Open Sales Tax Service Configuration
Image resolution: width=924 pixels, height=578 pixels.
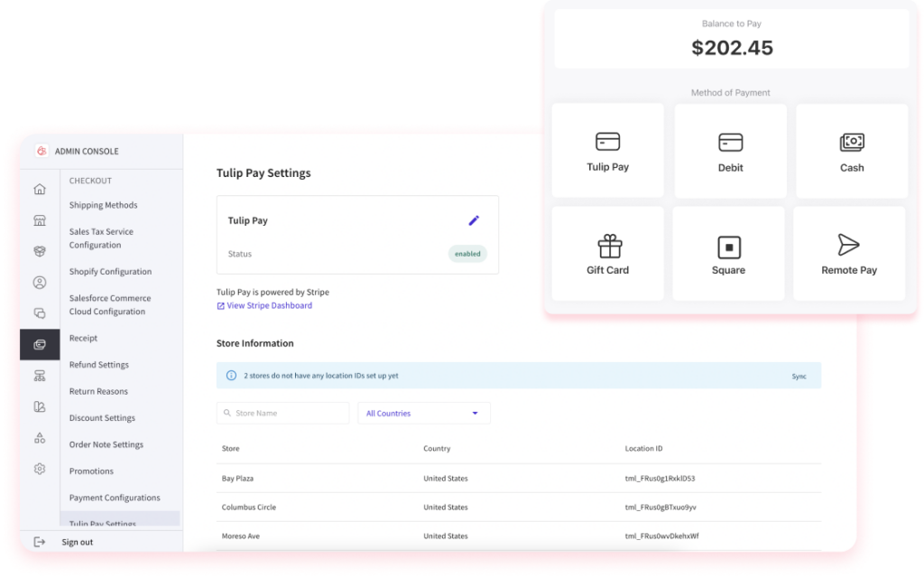[101, 238]
